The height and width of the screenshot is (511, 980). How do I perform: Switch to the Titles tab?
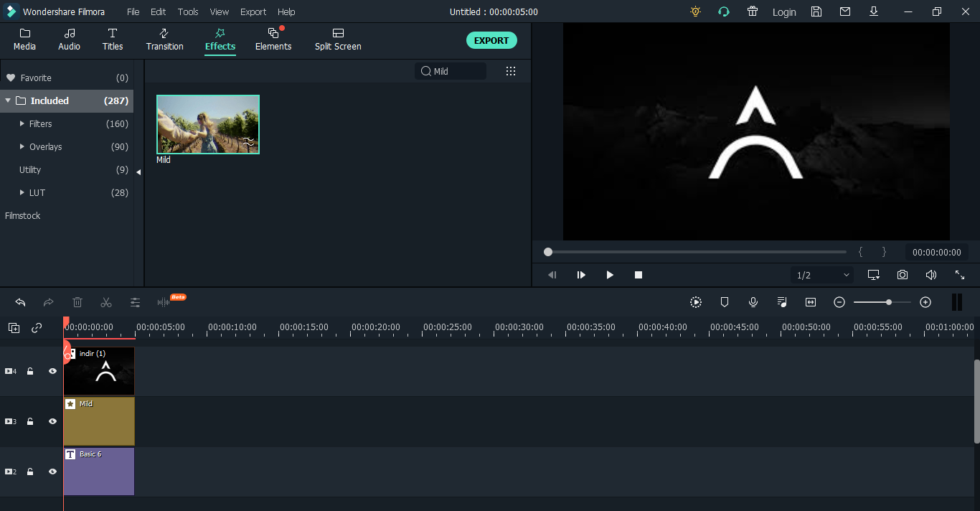coord(113,39)
